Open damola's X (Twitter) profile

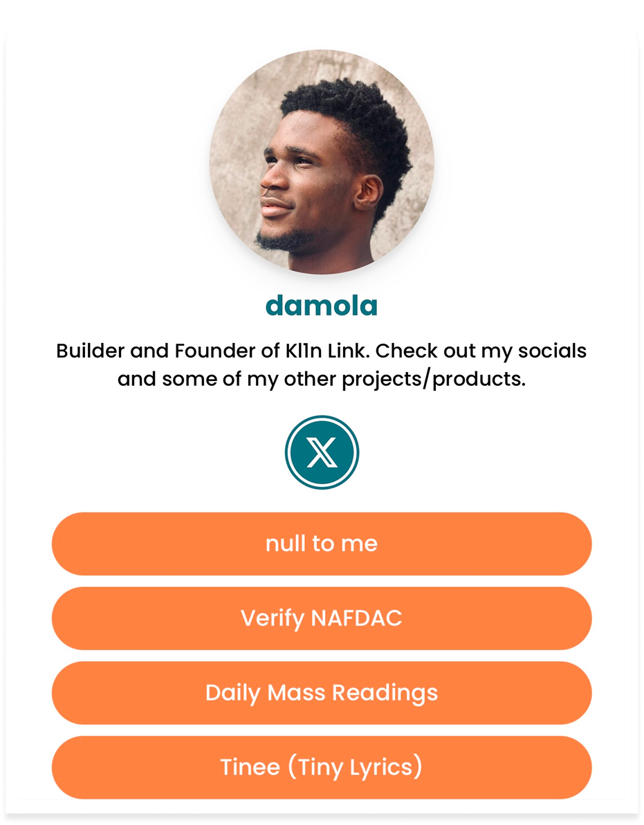click(x=322, y=453)
